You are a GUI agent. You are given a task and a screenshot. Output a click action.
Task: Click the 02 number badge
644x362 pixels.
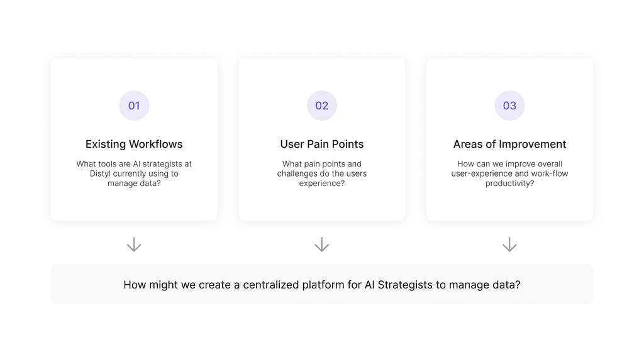click(x=322, y=106)
